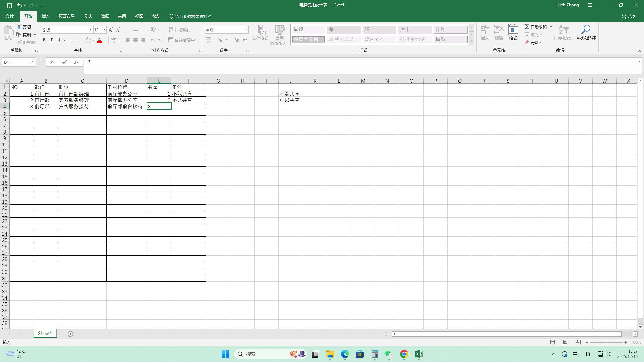This screenshot has height=362, width=644.
Task: Open Chrome from the taskbar
Action: pos(404,354)
